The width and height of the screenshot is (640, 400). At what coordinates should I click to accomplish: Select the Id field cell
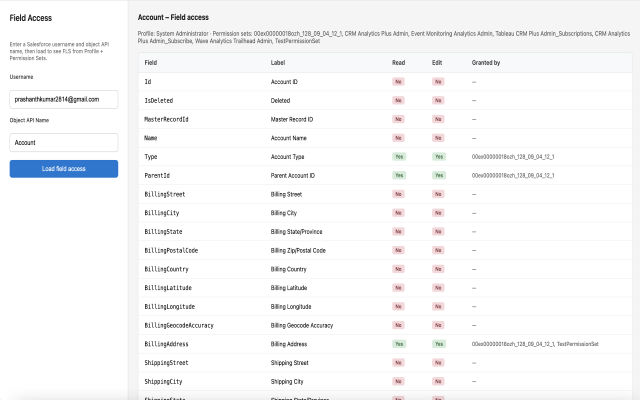coord(148,82)
